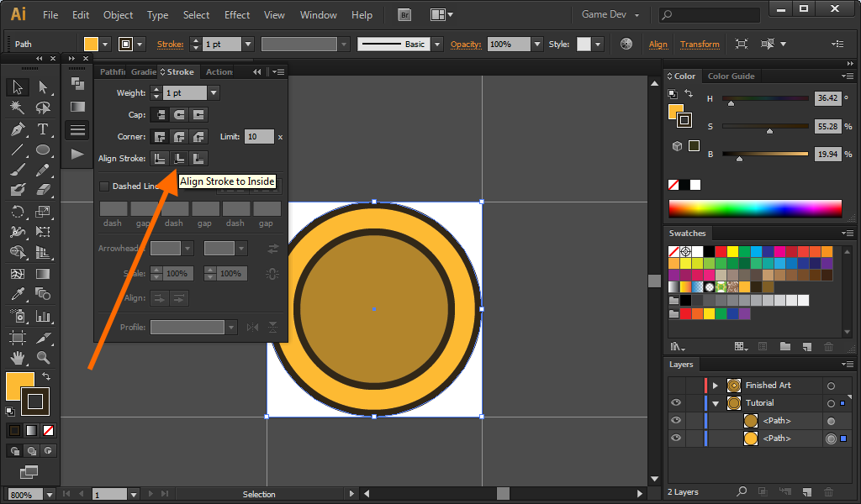Select the Pen tool
The height and width of the screenshot is (504, 861).
click(18, 129)
